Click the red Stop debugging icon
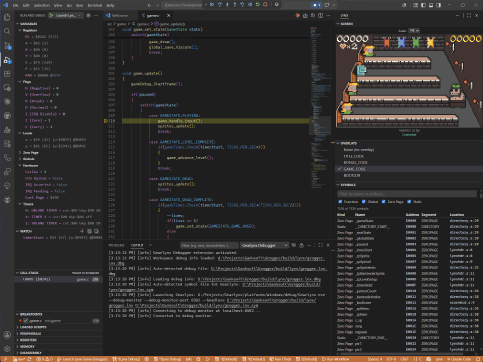483x362 pixels. pyautogui.click(x=265, y=5)
